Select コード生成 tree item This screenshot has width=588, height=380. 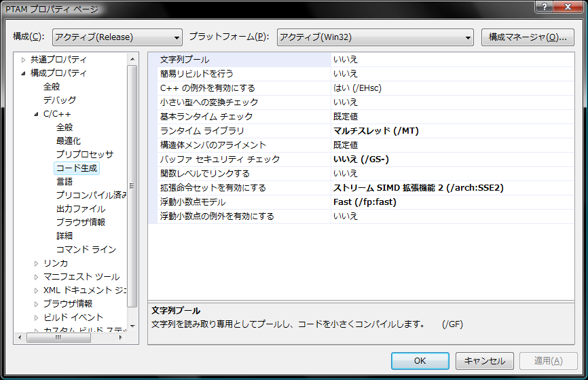coord(76,168)
